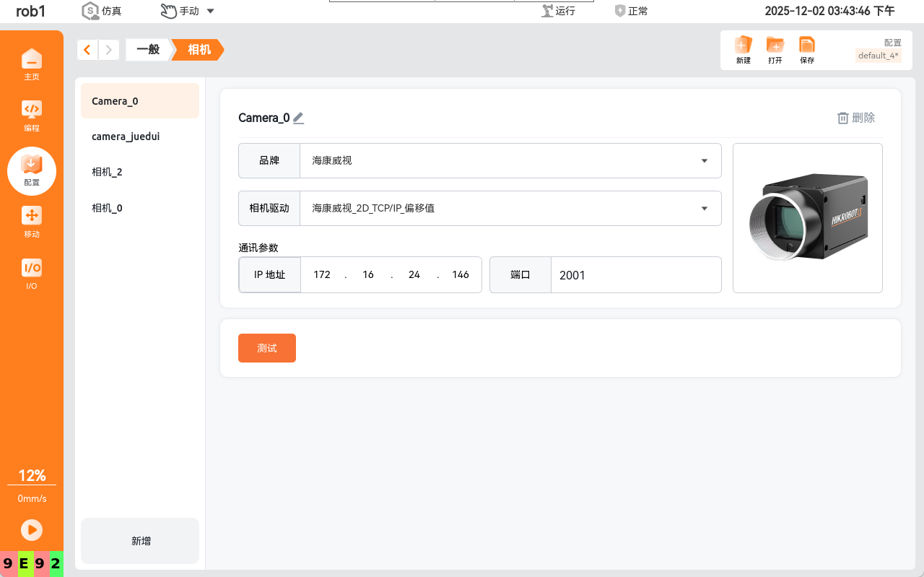The image size is (924, 577).
Task: Select the 一般 breadcrumb tab
Action: pos(148,49)
